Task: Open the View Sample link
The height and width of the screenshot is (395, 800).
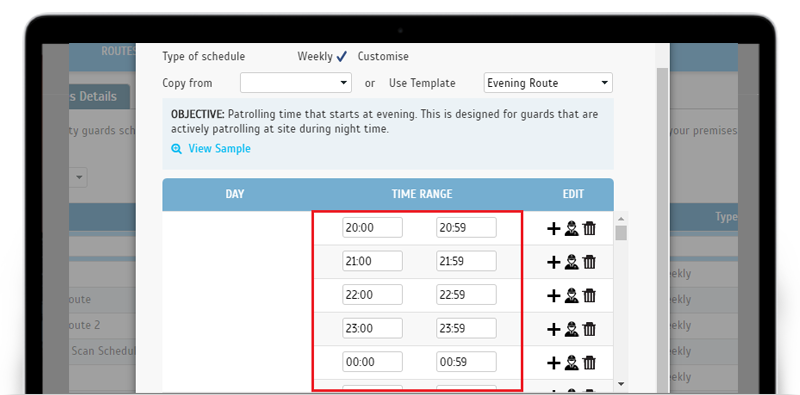Action: [219, 149]
